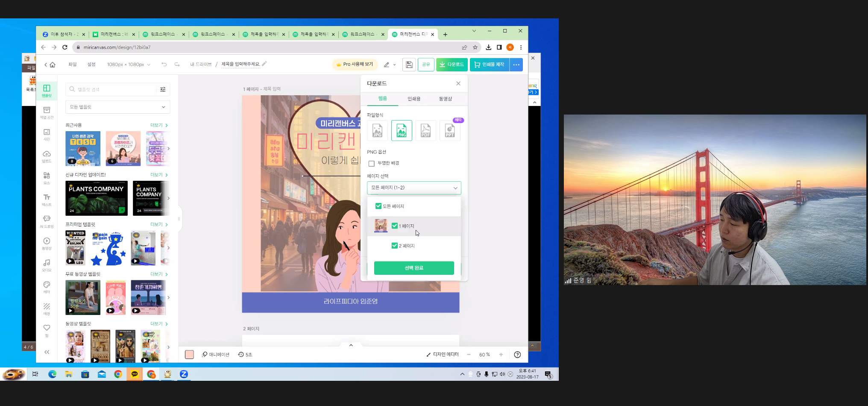Close the 다운로드 panel
Image resolution: width=868 pixels, height=406 pixels.
458,83
